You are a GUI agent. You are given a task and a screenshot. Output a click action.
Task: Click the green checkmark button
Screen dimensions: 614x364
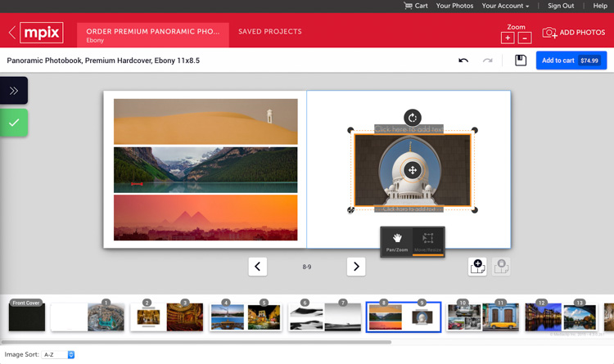(14, 123)
